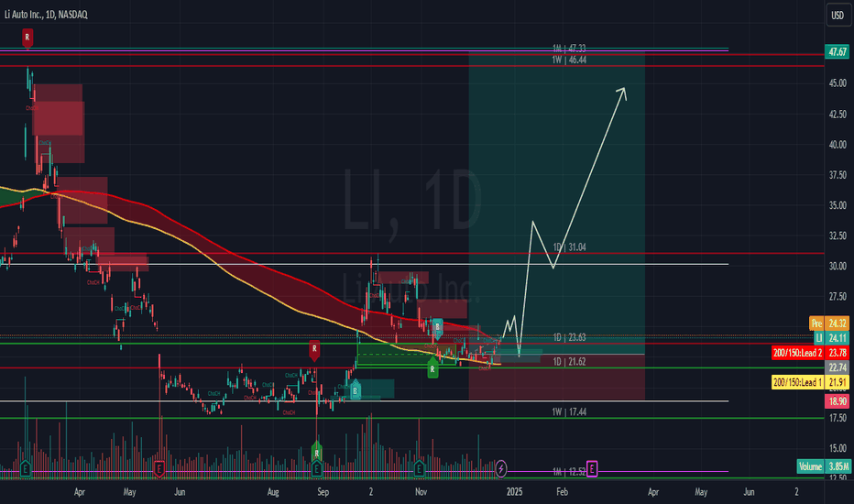Click the red R marker above the 47.33 line
854x504 pixels.
pyautogui.click(x=27, y=38)
